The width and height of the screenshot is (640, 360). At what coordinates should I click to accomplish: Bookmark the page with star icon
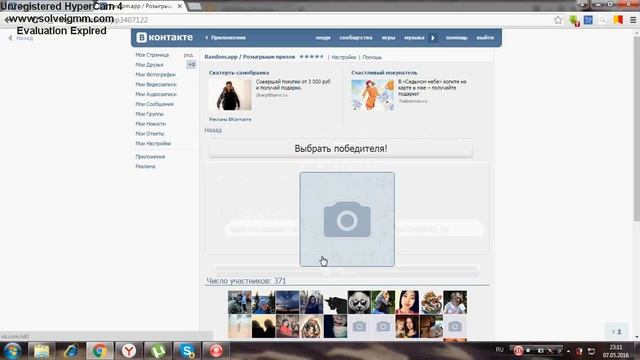coord(558,20)
